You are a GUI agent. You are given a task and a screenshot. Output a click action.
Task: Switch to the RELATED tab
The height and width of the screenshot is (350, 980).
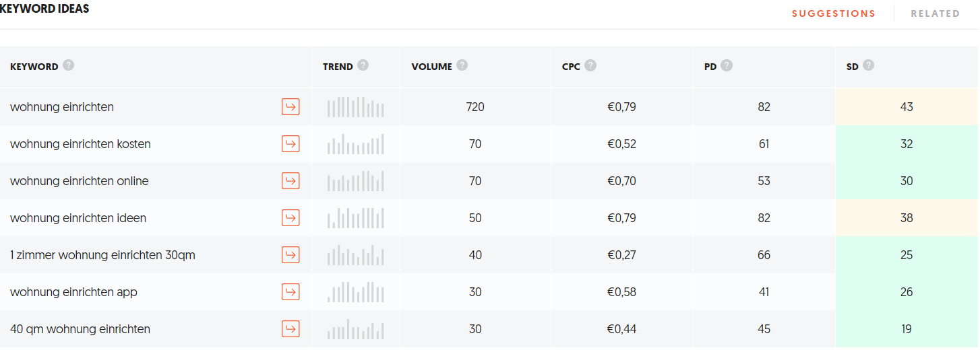pos(936,13)
